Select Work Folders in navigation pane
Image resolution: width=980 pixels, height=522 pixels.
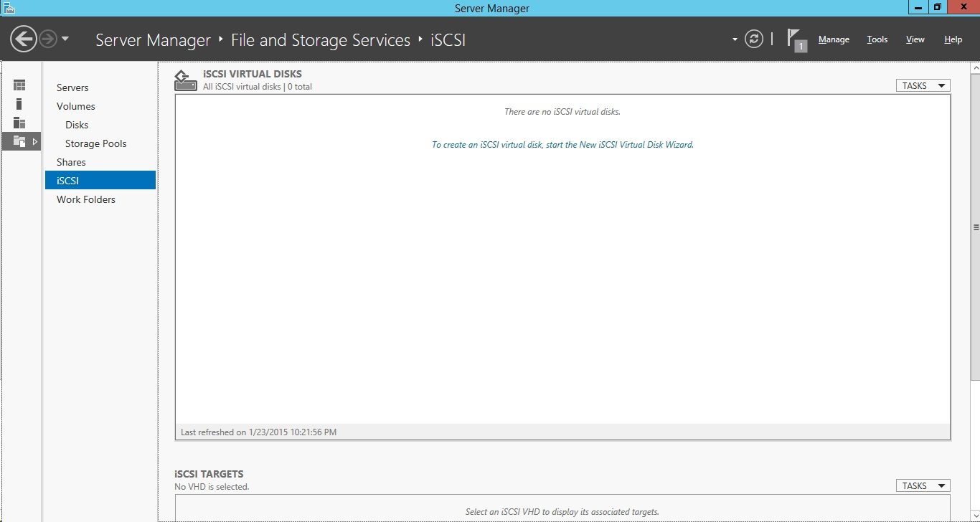tap(86, 199)
